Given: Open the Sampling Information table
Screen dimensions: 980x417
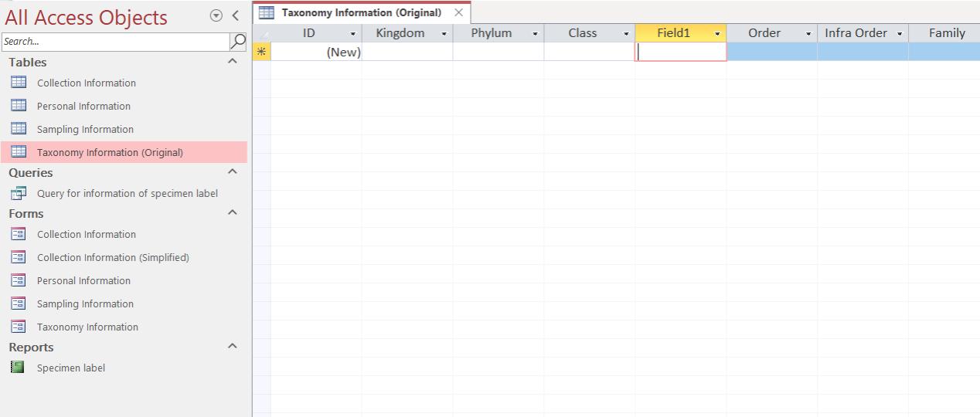Looking at the screenshot, I should point(85,129).
